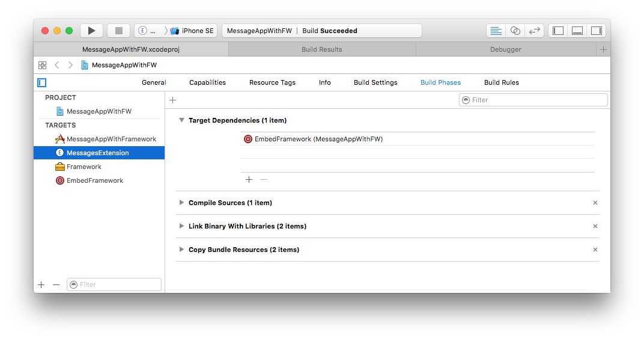Add a target dependency with plus
This screenshot has height=341, width=644.
tap(249, 179)
